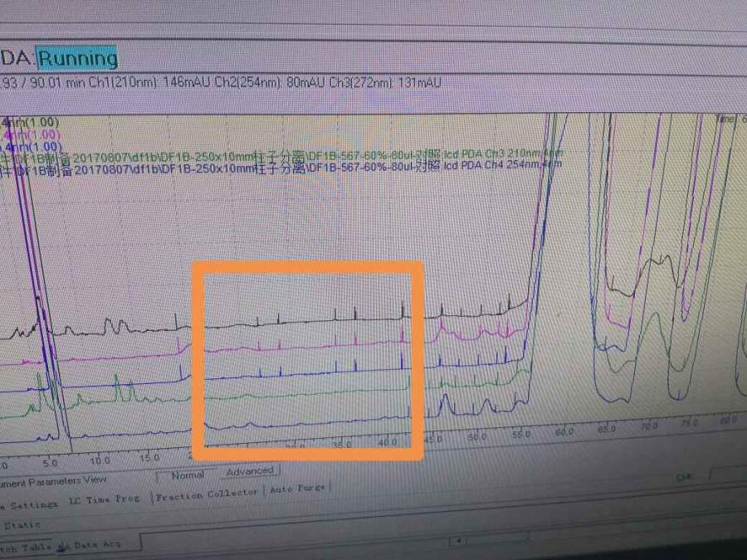Click the Ch2(254nm) 80mAU status readout
The image size is (747, 560).
click(270, 82)
